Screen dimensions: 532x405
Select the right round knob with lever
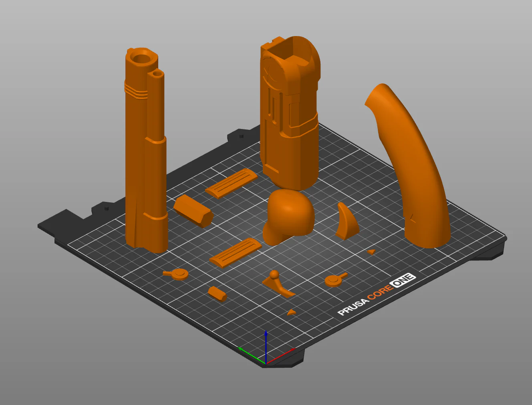(335, 280)
